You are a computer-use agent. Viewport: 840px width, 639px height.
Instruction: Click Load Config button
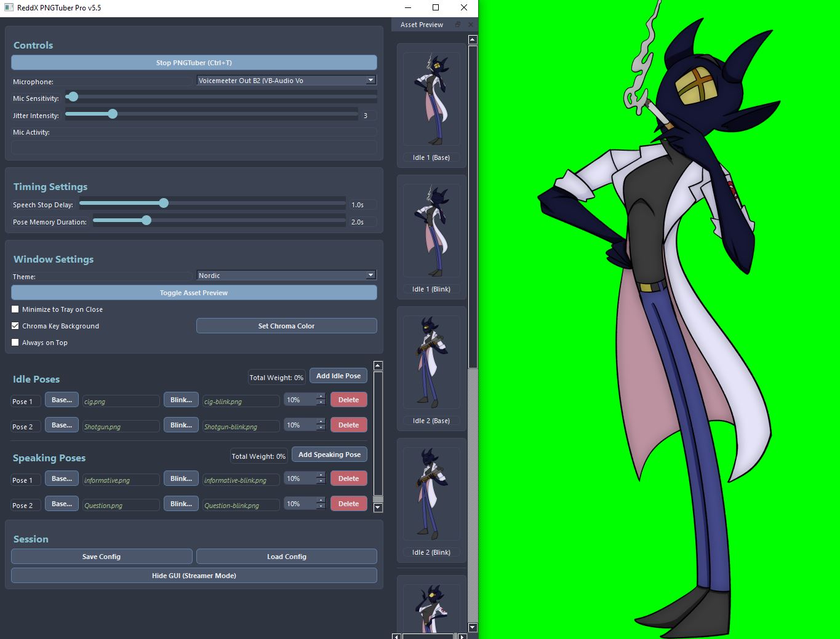tap(286, 557)
